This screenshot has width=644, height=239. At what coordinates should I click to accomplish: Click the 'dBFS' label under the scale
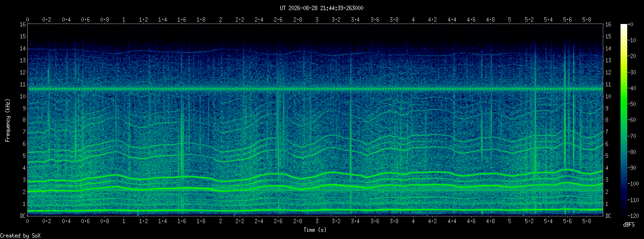pyautogui.click(x=629, y=224)
